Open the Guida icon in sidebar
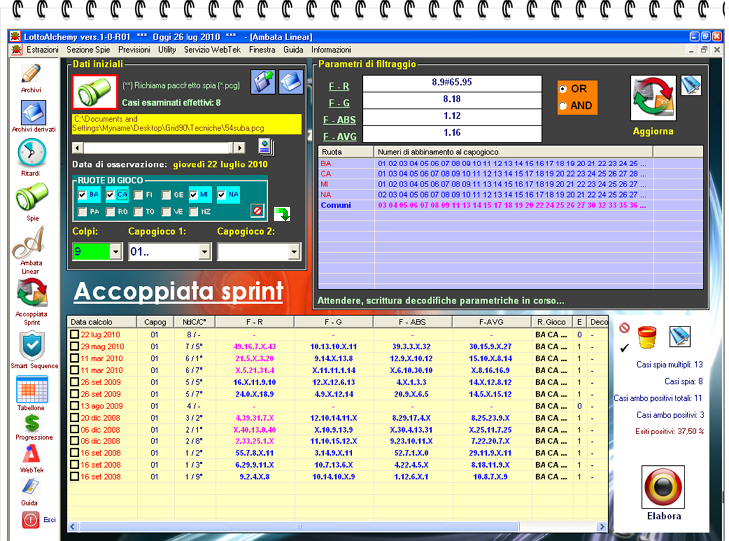Image resolution: width=729 pixels, height=541 pixels. [30, 486]
